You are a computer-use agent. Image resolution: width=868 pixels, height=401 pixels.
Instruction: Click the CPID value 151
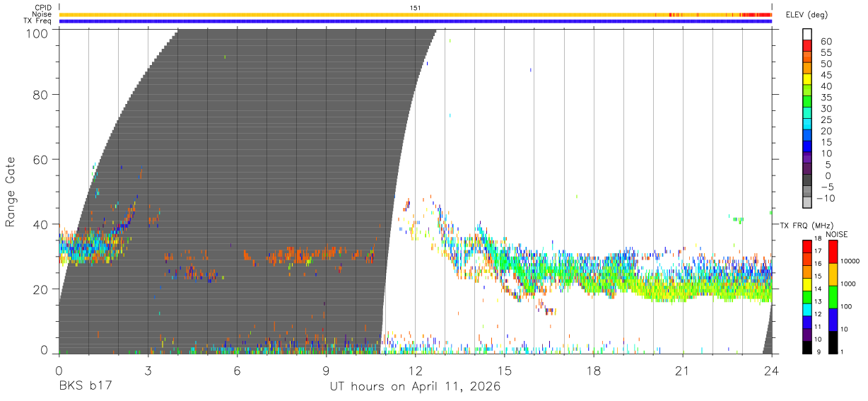point(416,8)
